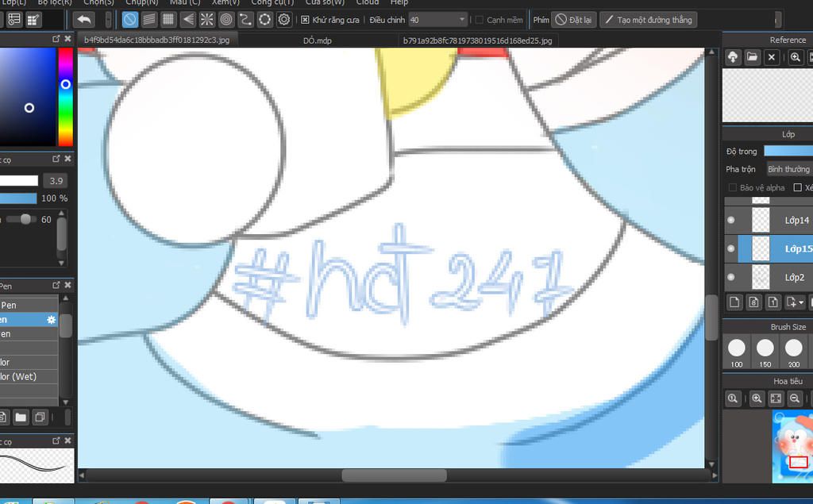Toggle the Khử răng cưa anti-aliasing checkbox
Viewport: 813px width, 504px height.
coord(305,20)
